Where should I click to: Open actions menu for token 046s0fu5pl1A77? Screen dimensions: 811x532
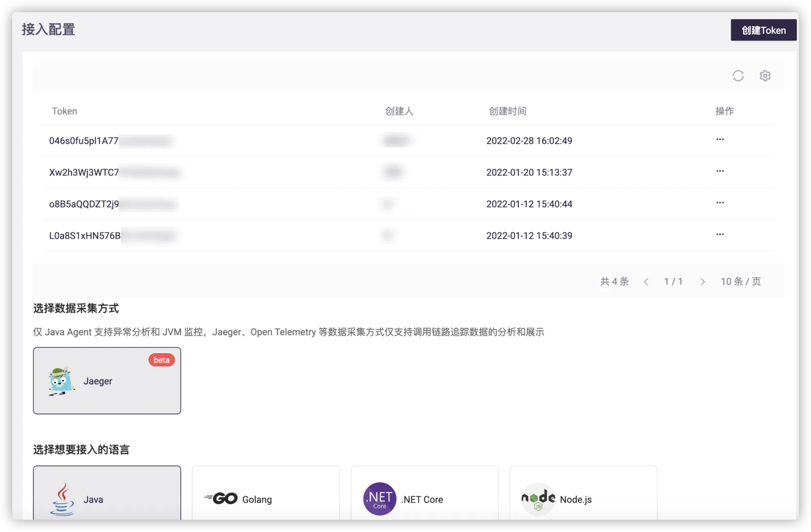[720, 139]
